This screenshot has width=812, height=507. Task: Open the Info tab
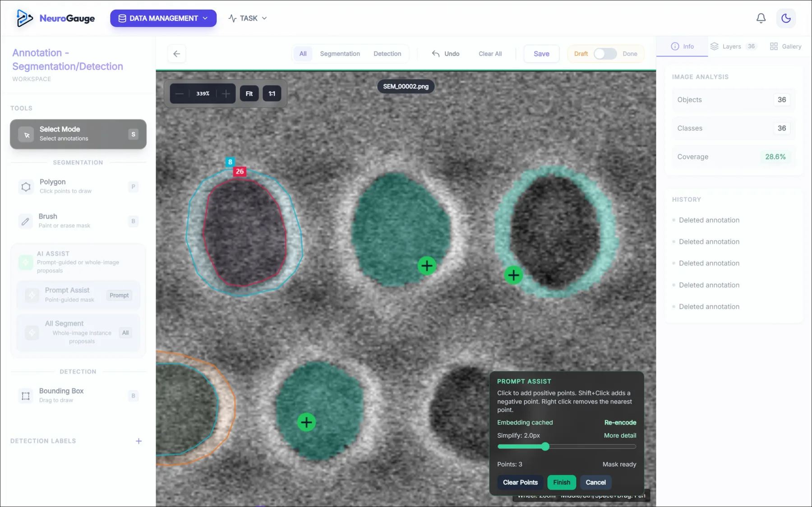(x=682, y=46)
